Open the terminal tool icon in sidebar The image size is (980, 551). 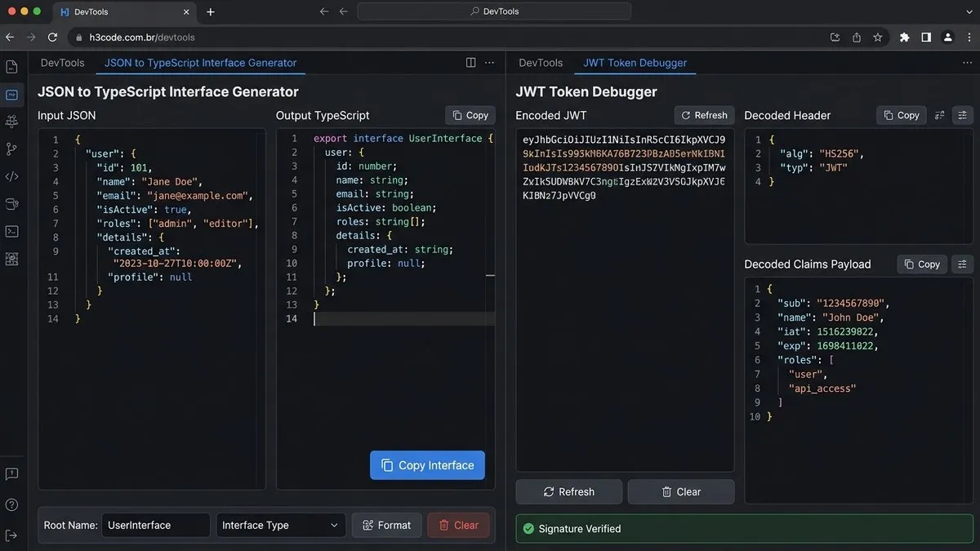click(11, 231)
